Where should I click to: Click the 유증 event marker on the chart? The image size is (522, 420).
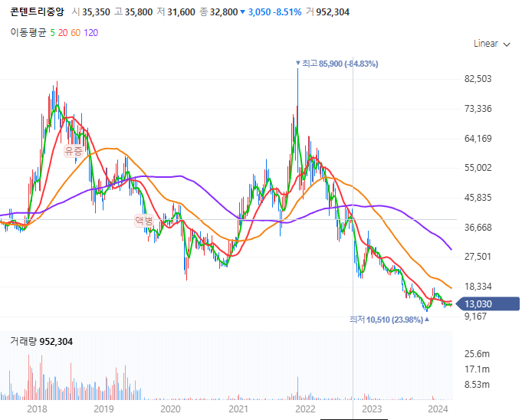tap(74, 151)
